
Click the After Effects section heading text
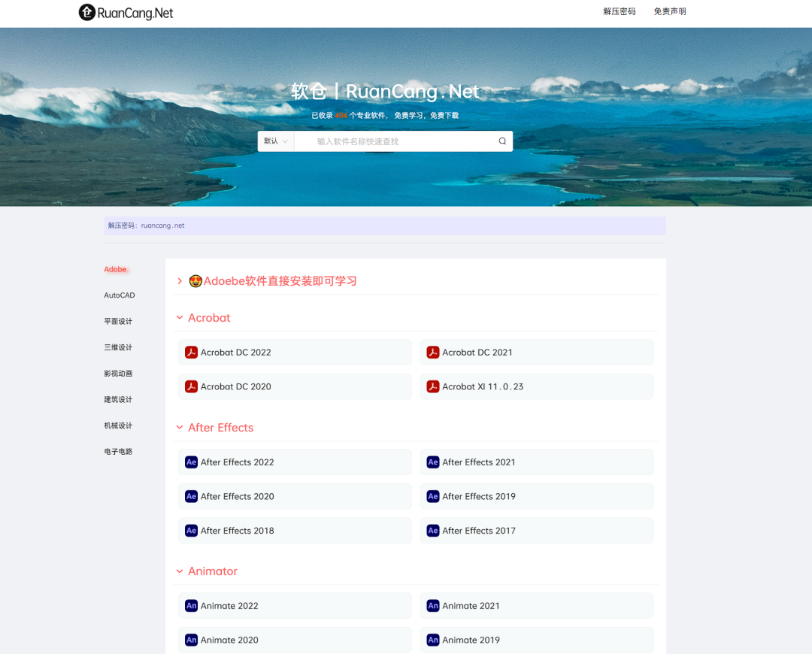[x=220, y=427]
